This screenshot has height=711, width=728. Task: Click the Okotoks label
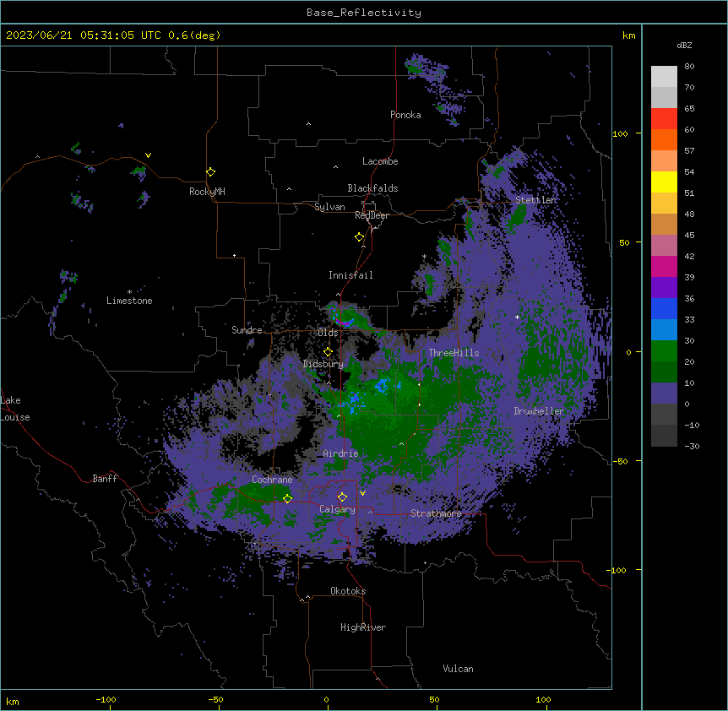[348, 591]
